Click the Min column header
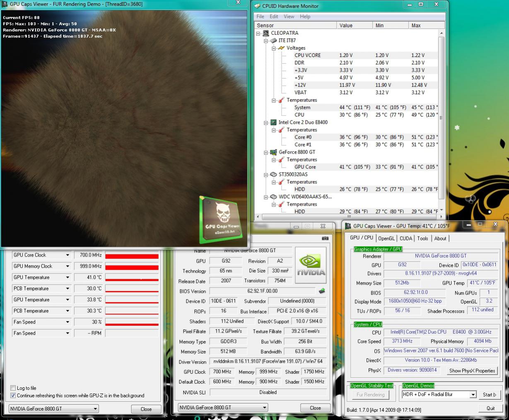This screenshot has height=420, width=509. pyautogui.click(x=391, y=26)
